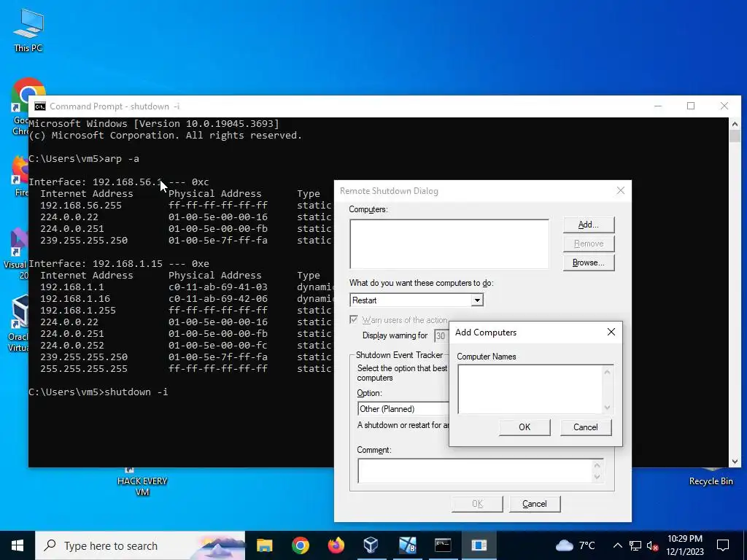
Task: Click Computer Names scrollbar down arrow
Action: (607, 408)
